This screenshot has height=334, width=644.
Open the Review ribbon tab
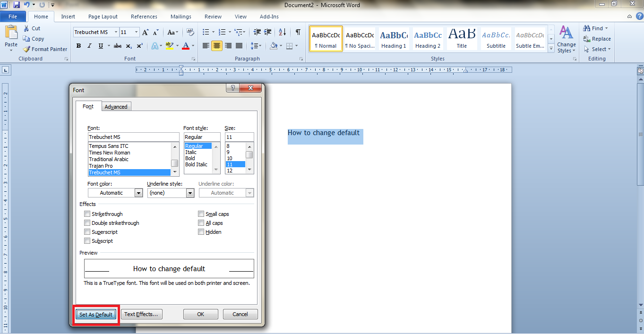click(x=213, y=17)
